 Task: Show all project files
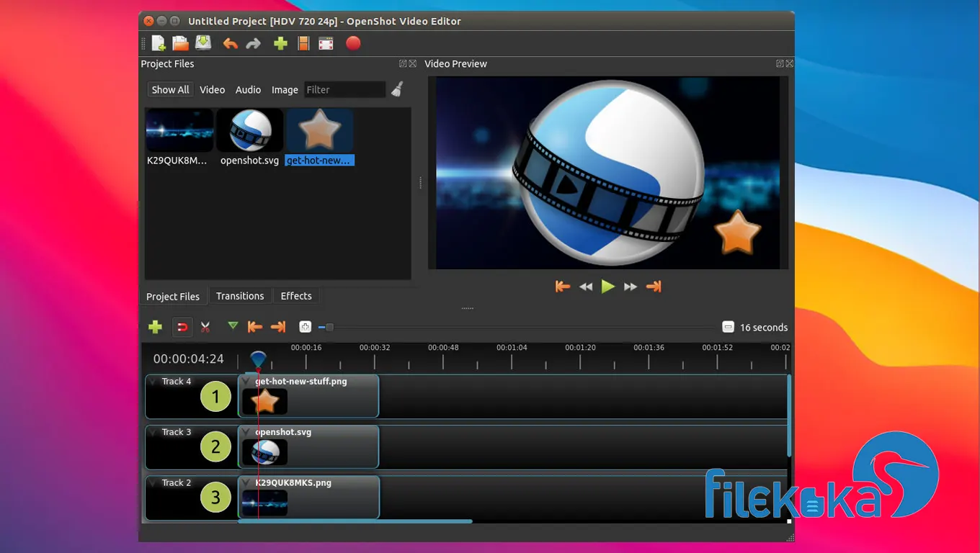click(170, 89)
